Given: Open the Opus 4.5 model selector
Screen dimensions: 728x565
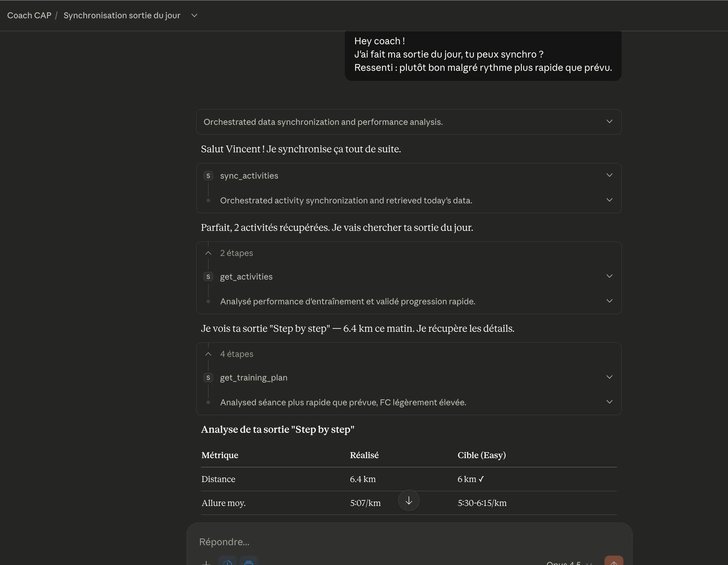Looking at the screenshot, I should (x=569, y=562).
